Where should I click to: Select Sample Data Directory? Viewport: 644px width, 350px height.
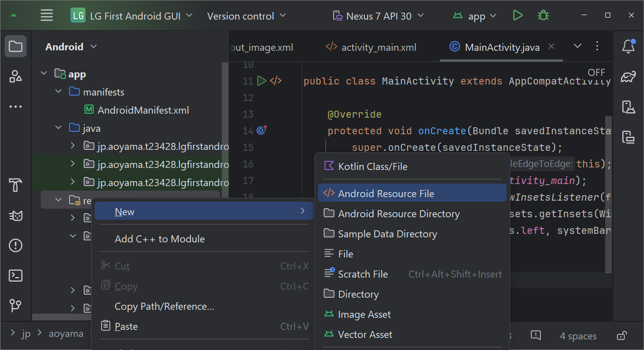(x=412, y=234)
